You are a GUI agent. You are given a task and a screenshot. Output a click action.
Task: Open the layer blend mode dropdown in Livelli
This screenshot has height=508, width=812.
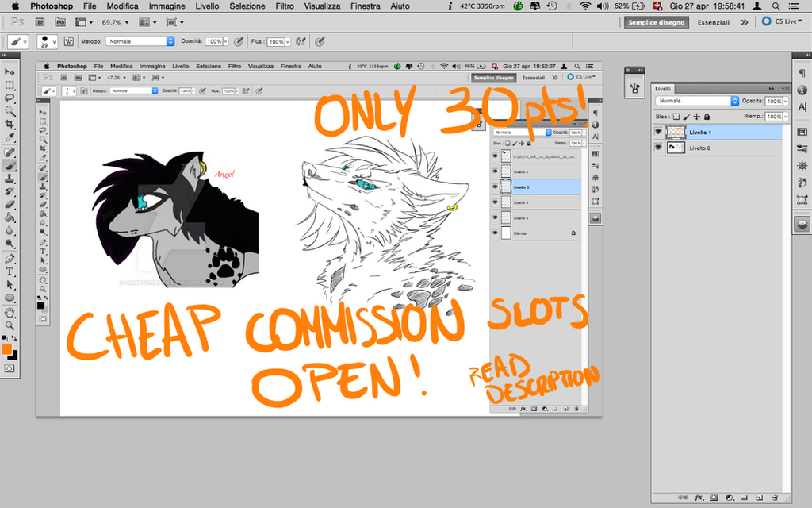(696, 101)
